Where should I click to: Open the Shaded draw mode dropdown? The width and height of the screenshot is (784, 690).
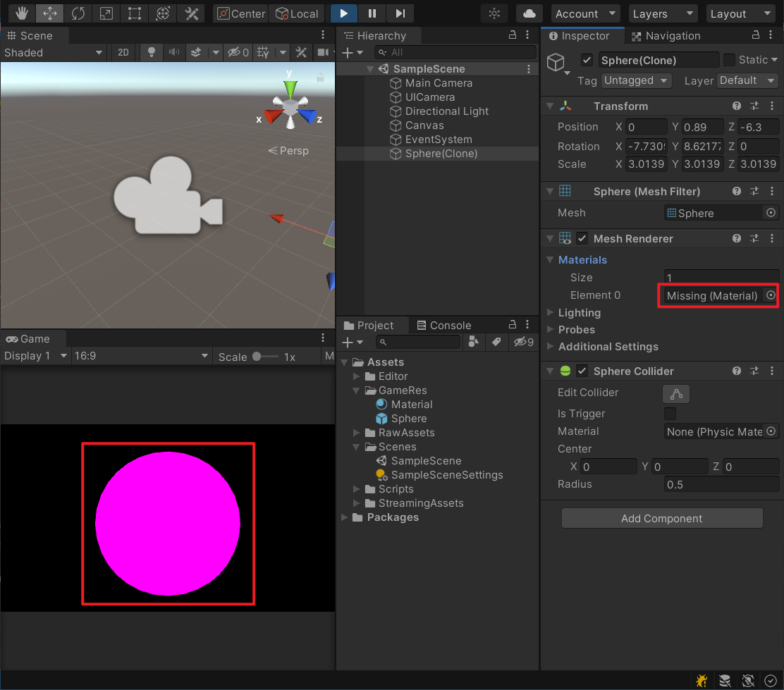point(53,52)
